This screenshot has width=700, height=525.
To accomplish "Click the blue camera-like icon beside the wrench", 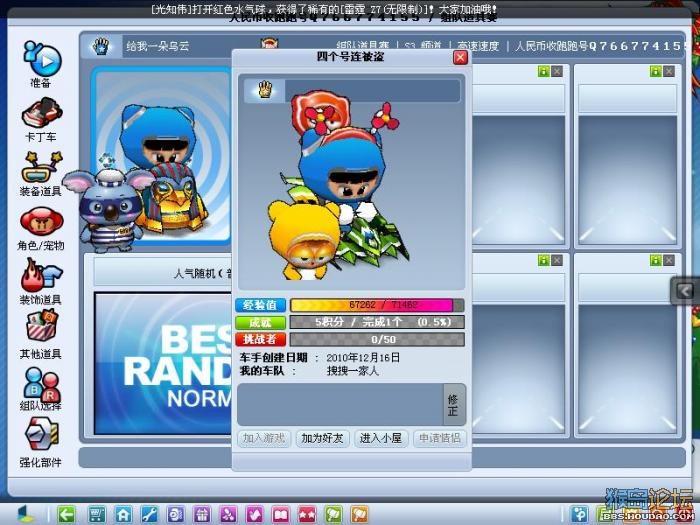I will tap(176, 514).
